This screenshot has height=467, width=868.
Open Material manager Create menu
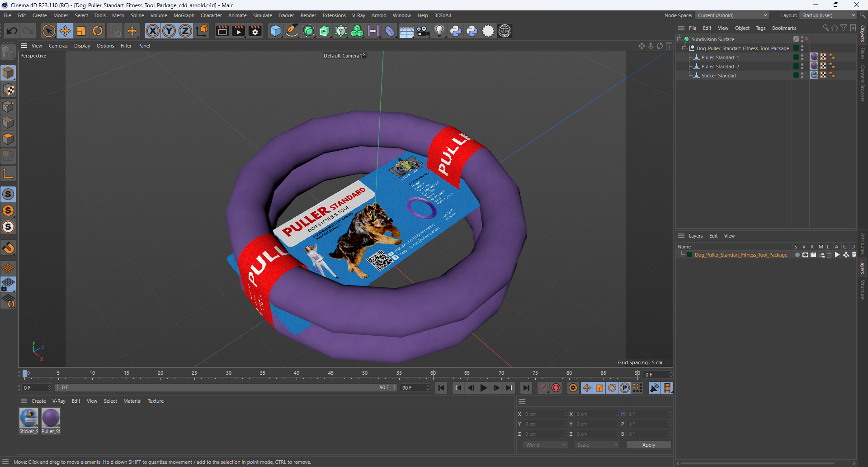(38, 401)
